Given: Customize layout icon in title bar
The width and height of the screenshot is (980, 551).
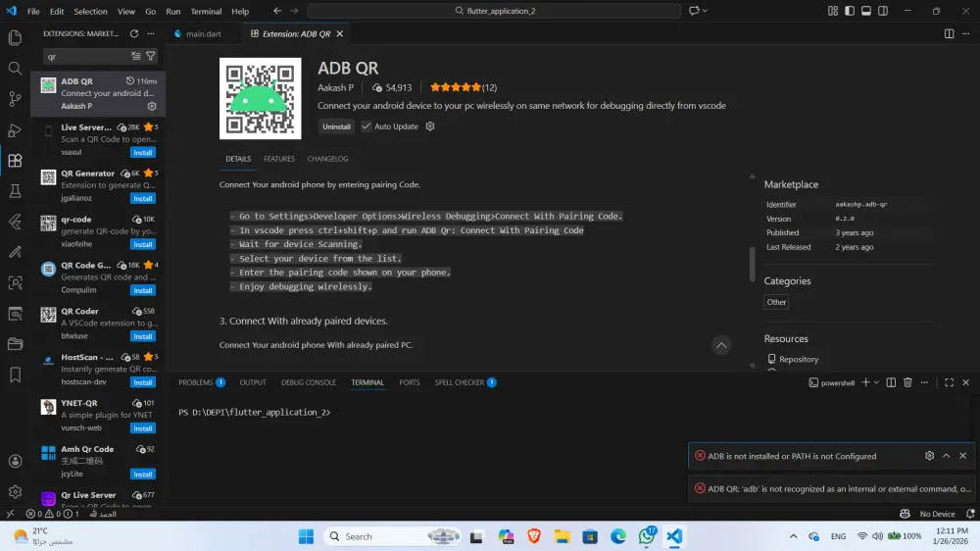Looking at the screenshot, I should coord(832,11).
